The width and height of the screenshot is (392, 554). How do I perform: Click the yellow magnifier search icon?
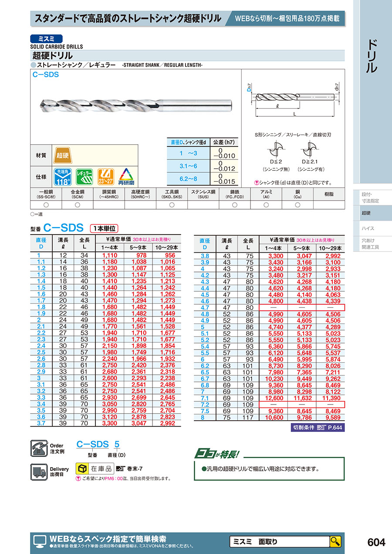click(335, 541)
